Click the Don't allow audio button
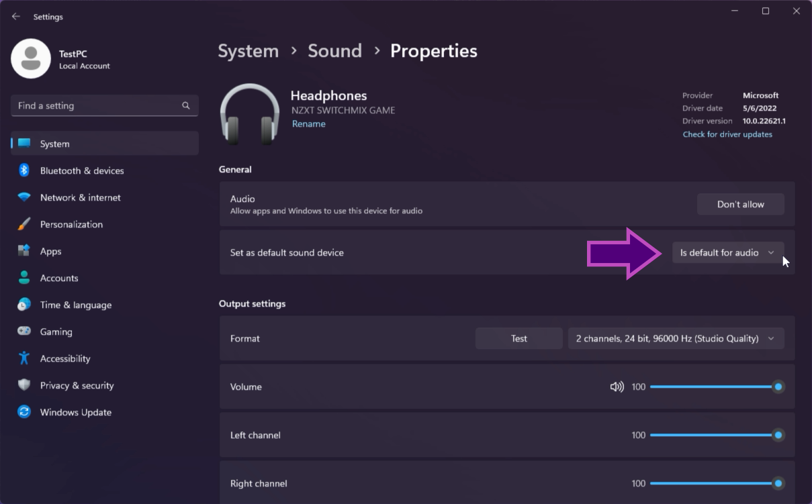The image size is (812, 504). tap(741, 204)
